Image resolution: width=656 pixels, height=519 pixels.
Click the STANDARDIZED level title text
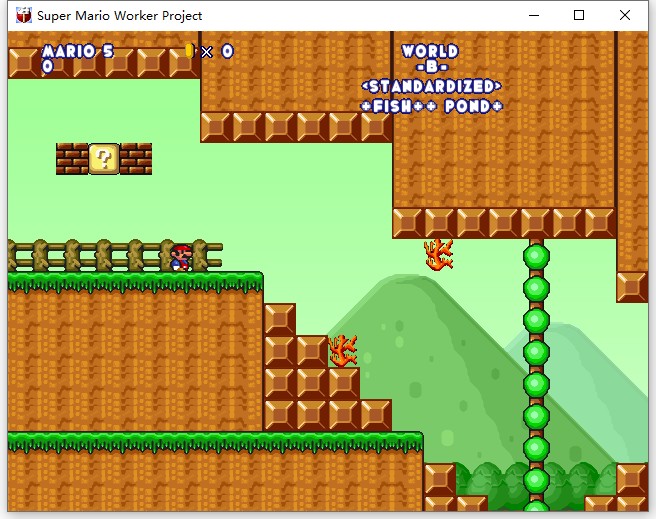coord(431,87)
